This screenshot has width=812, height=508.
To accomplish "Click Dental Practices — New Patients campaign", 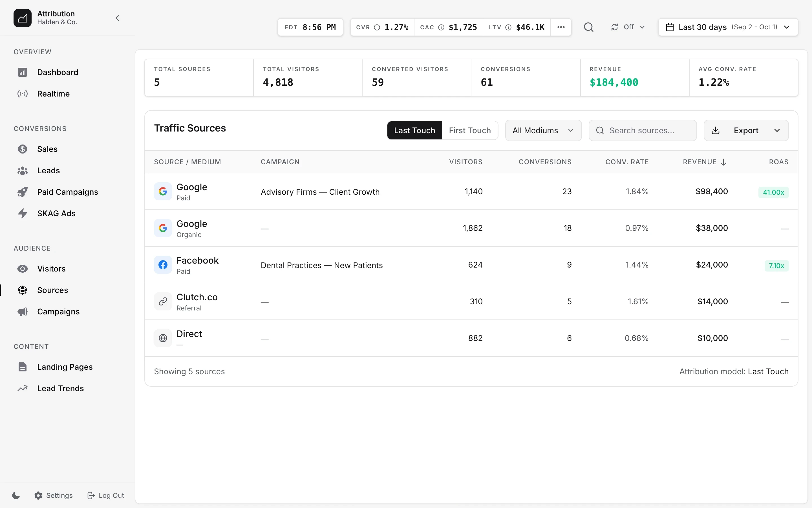I will (321, 265).
